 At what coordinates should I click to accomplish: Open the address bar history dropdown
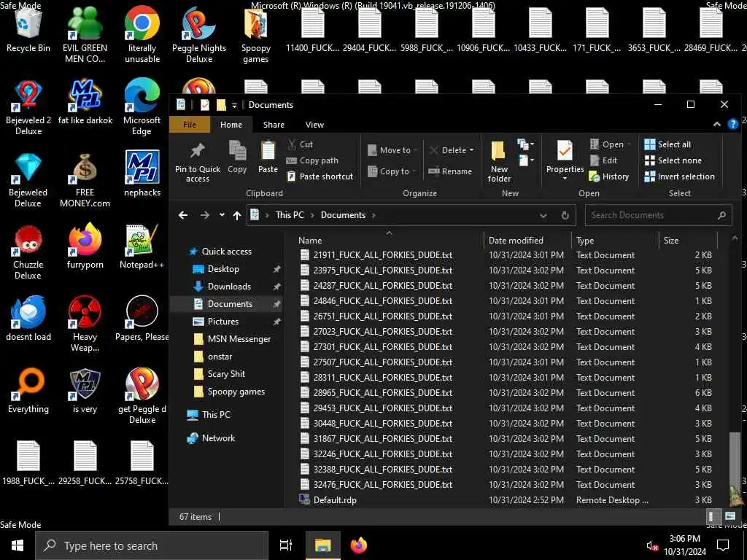point(543,215)
